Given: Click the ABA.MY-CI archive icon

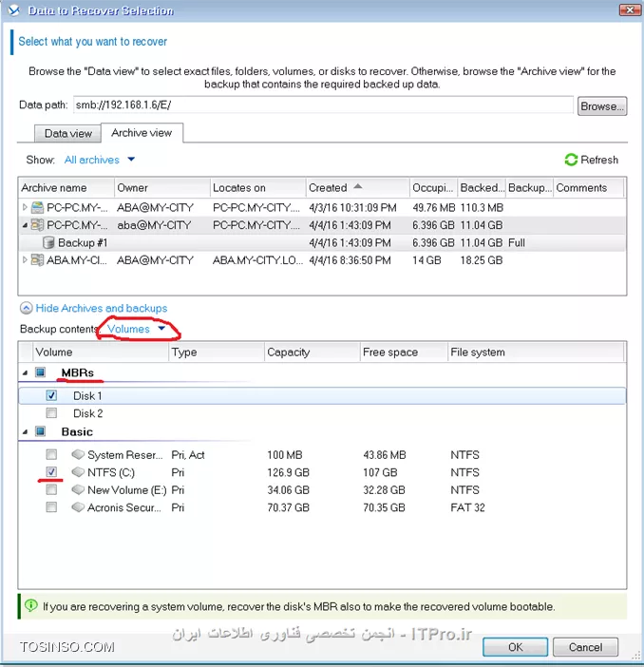Looking at the screenshot, I should coord(37,260).
